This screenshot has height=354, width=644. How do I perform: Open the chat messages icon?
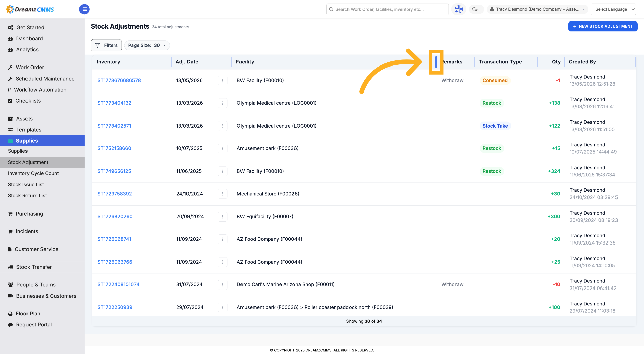[475, 9]
